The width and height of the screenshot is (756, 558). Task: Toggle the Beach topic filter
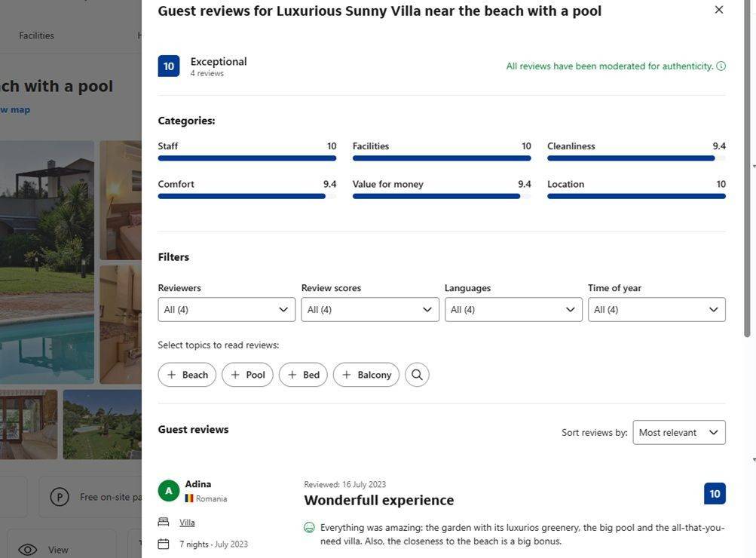[x=187, y=375]
